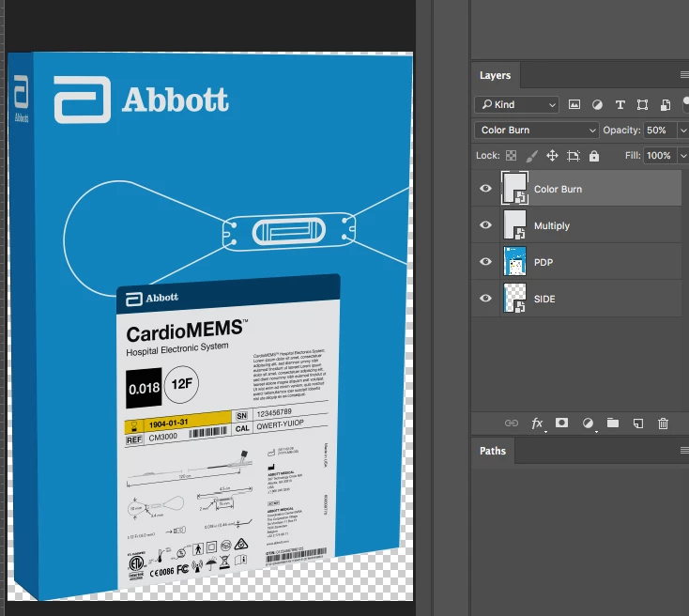
Task: Create a new group folder
Action: (x=613, y=423)
